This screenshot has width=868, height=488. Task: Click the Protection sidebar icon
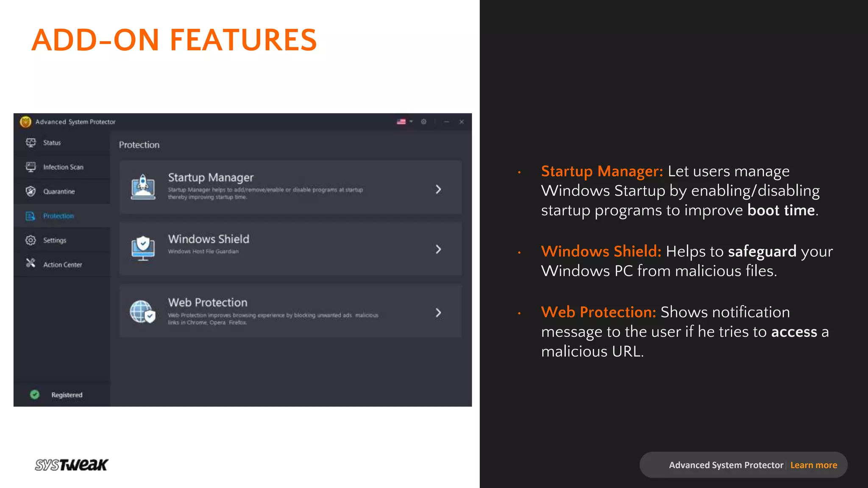click(31, 216)
